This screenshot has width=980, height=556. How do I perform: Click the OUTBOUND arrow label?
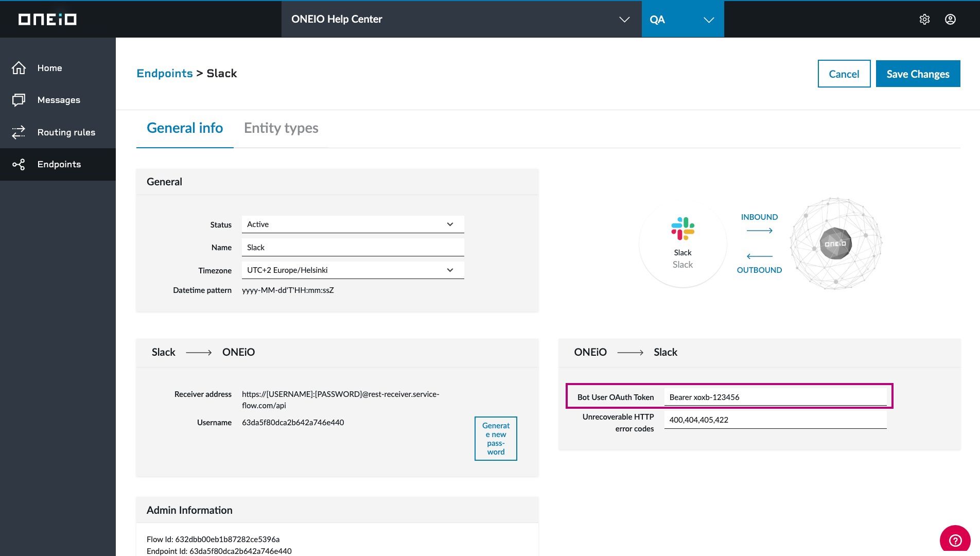[x=759, y=270]
